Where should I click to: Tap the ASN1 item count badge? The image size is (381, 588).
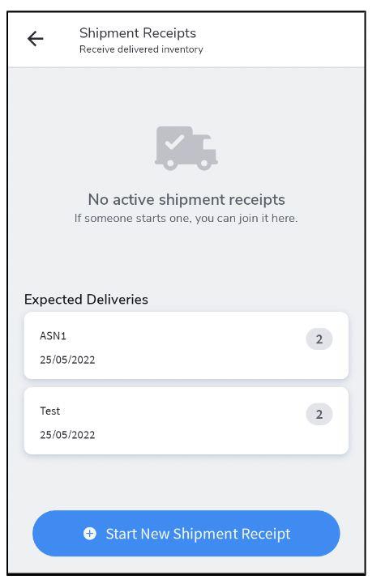319,339
